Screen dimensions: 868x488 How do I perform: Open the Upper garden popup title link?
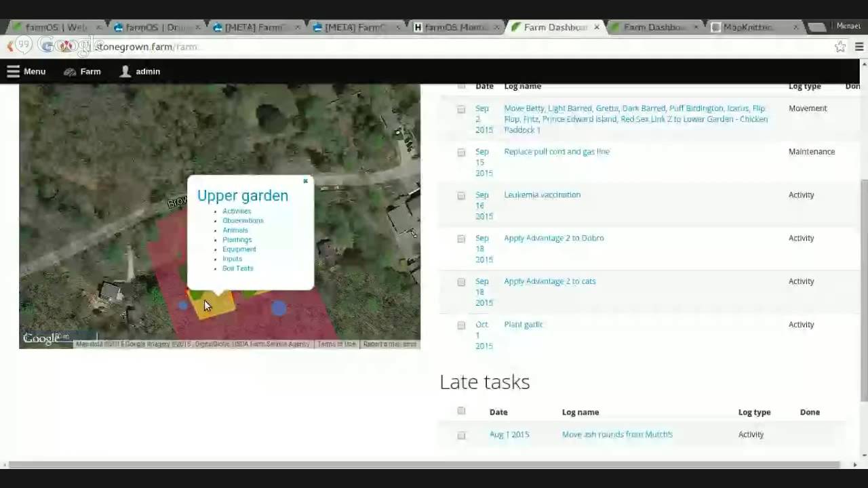tap(243, 195)
